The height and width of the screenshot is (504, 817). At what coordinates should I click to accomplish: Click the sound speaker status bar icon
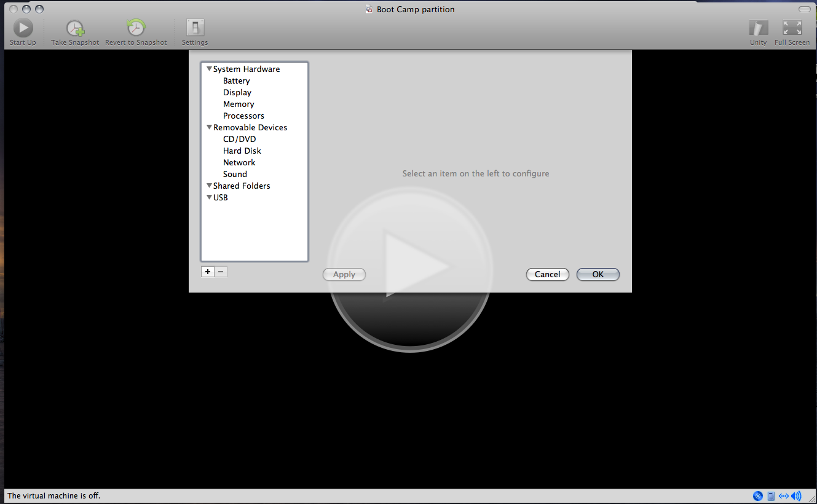tap(796, 496)
